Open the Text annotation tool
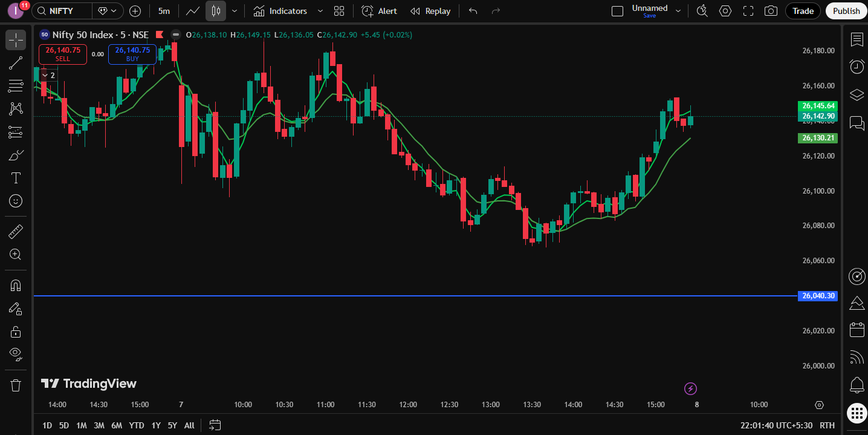This screenshot has height=435, width=868. [x=15, y=177]
